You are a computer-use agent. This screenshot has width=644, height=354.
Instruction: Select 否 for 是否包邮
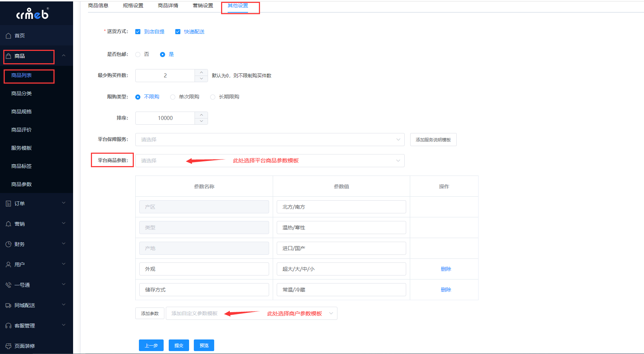[x=138, y=55]
